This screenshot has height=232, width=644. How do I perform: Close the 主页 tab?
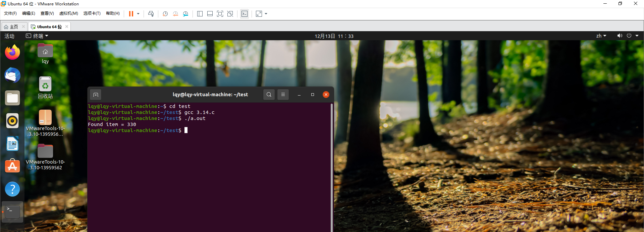23,26
